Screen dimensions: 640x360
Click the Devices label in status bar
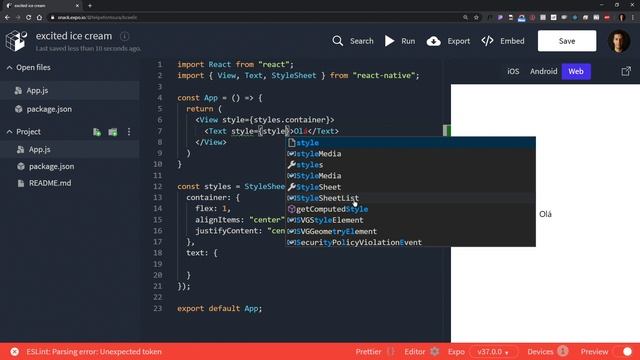click(x=540, y=351)
